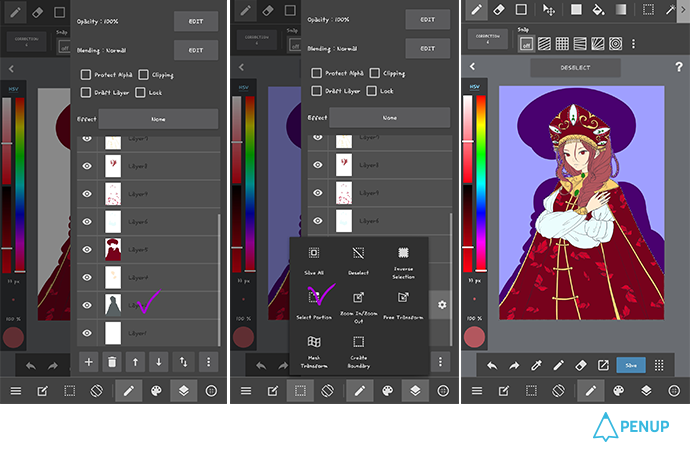
Task: Enable Protect Alpha in left panel
Action: [x=86, y=74]
